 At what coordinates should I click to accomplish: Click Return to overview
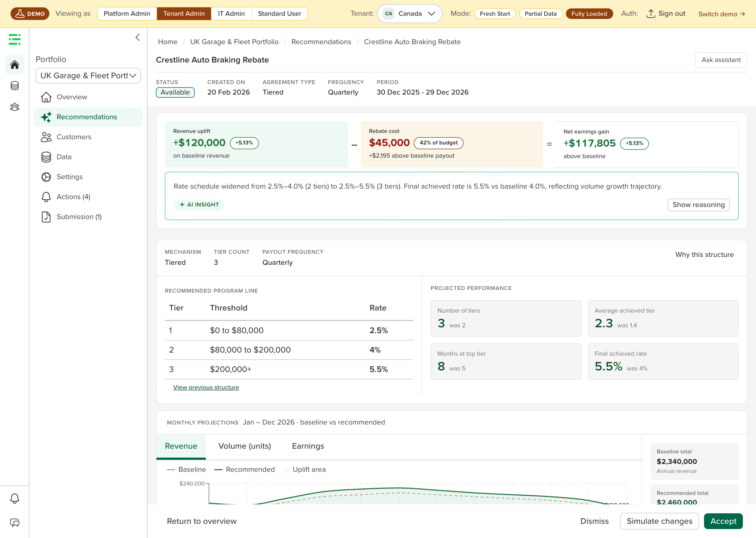click(x=202, y=521)
